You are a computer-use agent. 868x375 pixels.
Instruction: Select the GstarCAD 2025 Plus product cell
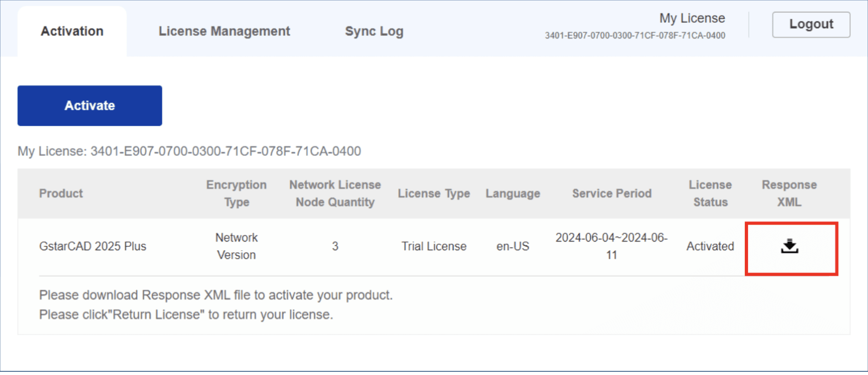click(93, 246)
